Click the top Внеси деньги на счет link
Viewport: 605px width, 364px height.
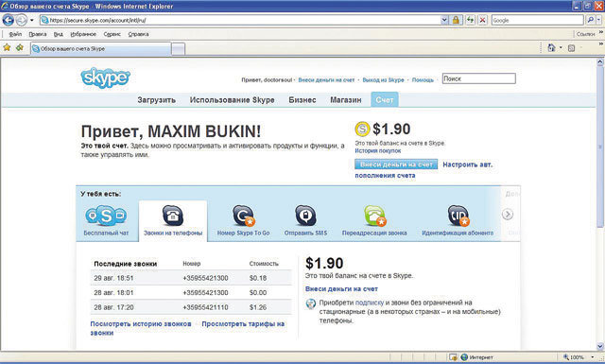[326, 80]
